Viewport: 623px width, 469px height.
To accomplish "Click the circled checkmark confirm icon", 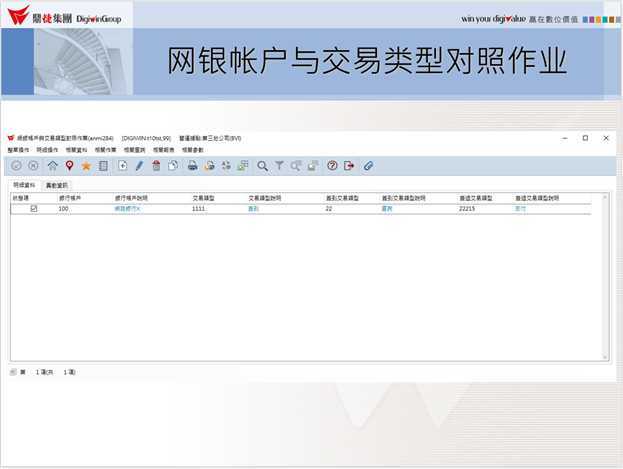I will [x=16, y=166].
